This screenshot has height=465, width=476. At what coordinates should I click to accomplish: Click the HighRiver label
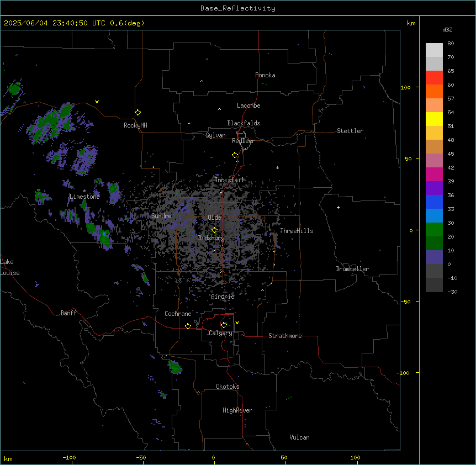237,410
